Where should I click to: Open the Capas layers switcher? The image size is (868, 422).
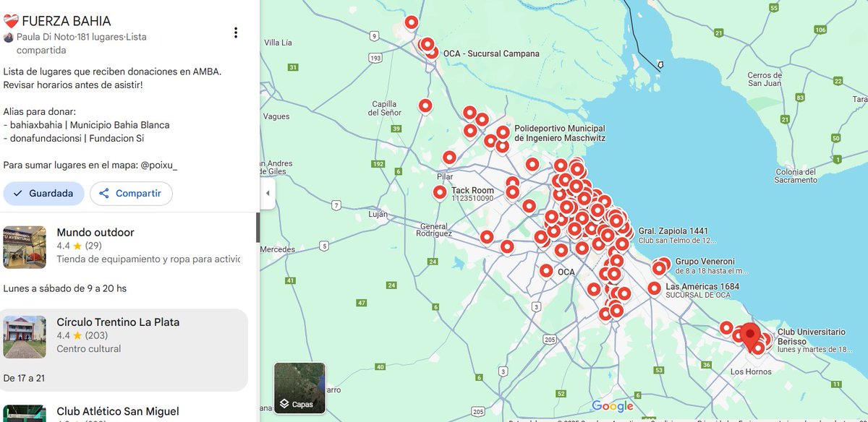(299, 388)
